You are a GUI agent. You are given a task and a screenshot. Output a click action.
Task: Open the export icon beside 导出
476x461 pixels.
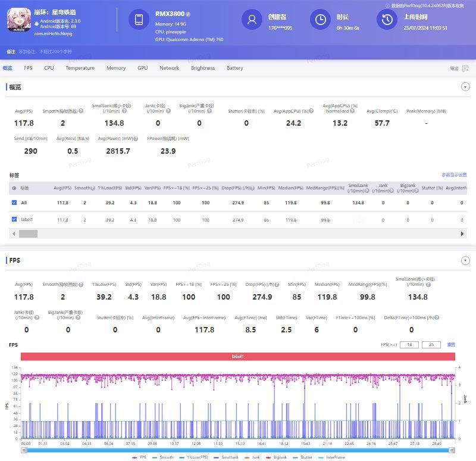click(x=465, y=68)
